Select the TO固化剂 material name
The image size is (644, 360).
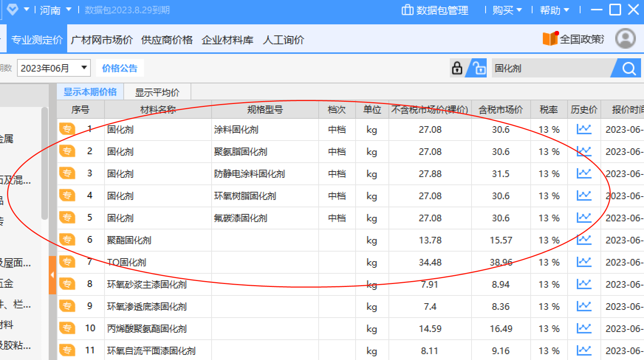(x=127, y=262)
